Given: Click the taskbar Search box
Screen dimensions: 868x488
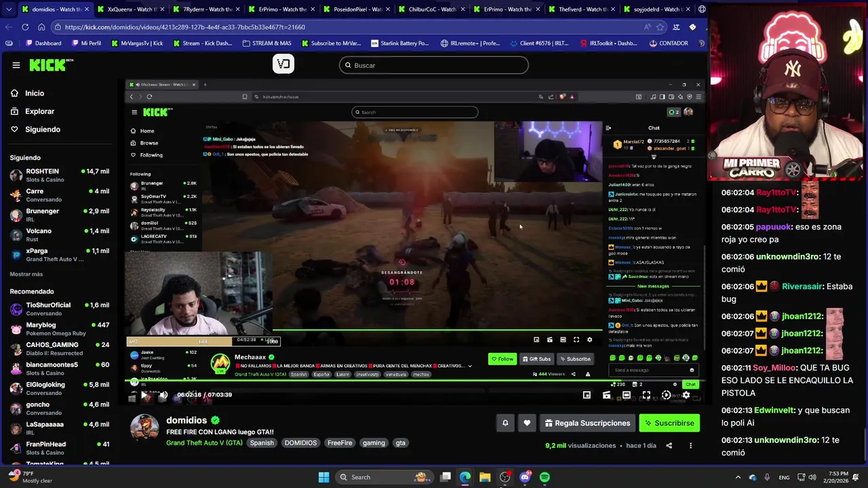Looking at the screenshot, I should click(384, 477).
